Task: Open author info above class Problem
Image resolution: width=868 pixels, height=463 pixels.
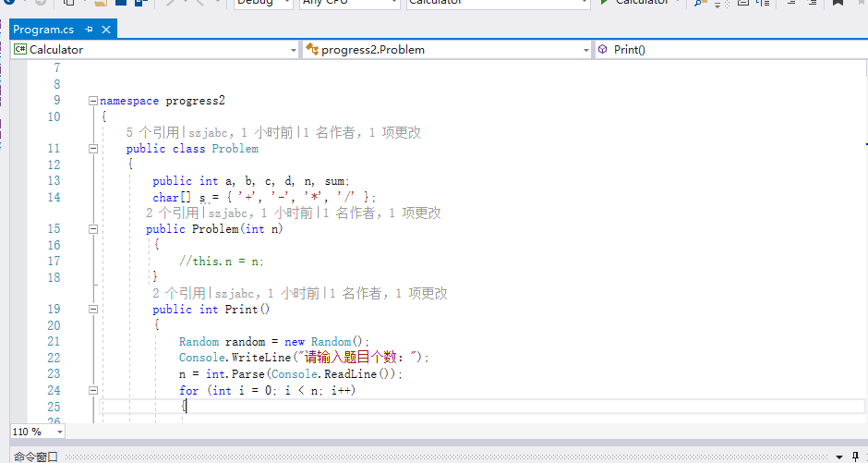Action: [x=241, y=132]
